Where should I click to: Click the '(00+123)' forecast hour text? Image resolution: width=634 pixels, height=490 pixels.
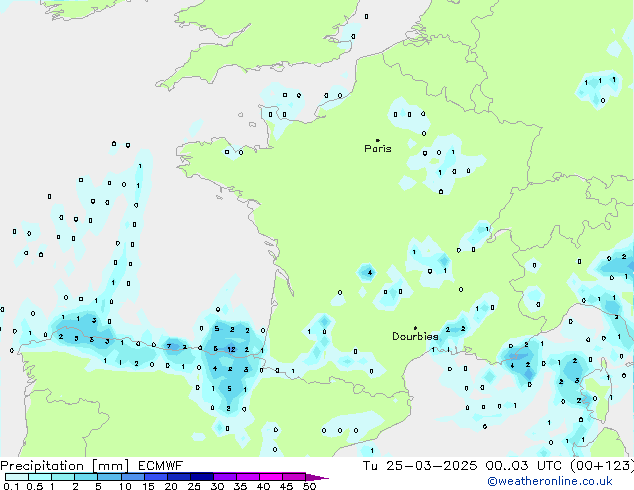click(602, 466)
